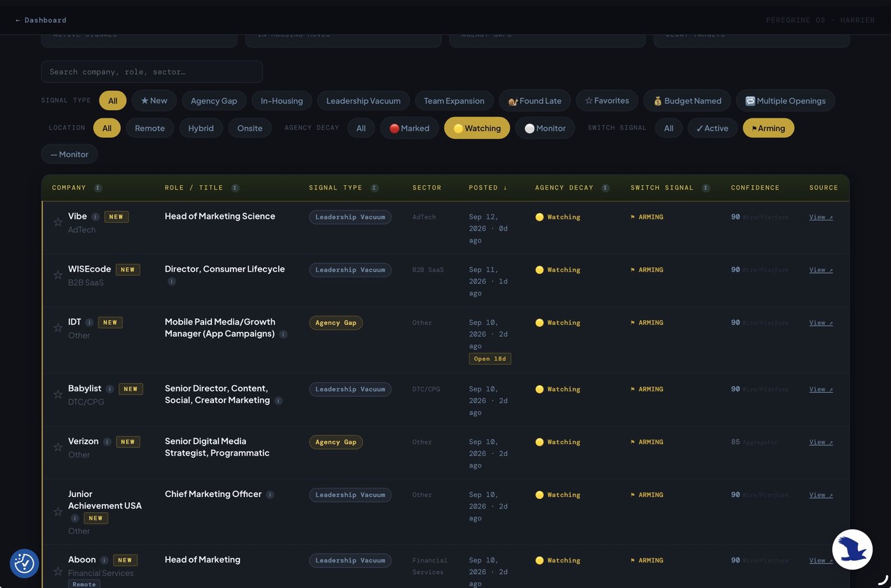Open the blue bird chat bubble
Screen dimensions: 891x588
852,549
